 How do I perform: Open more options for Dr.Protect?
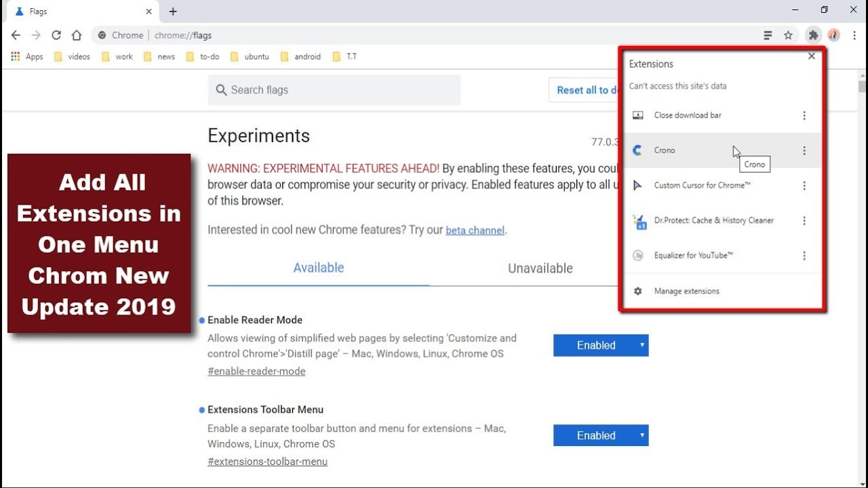click(804, 221)
